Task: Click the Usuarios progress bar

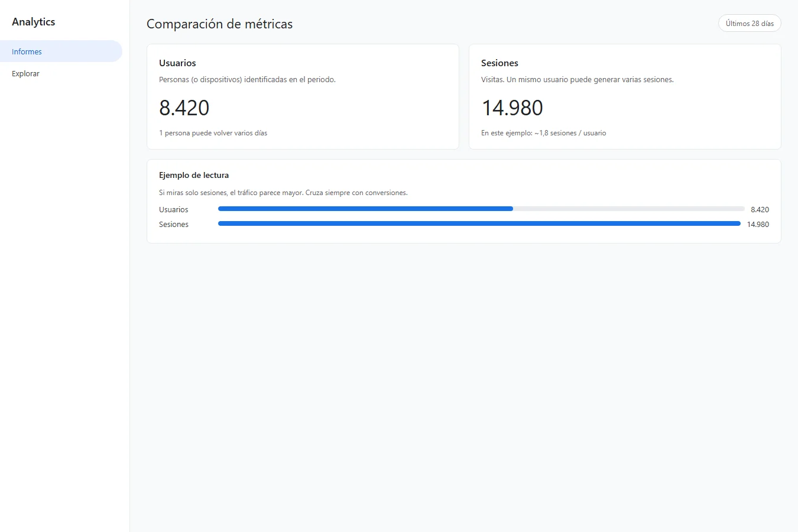Action: pos(481,209)
